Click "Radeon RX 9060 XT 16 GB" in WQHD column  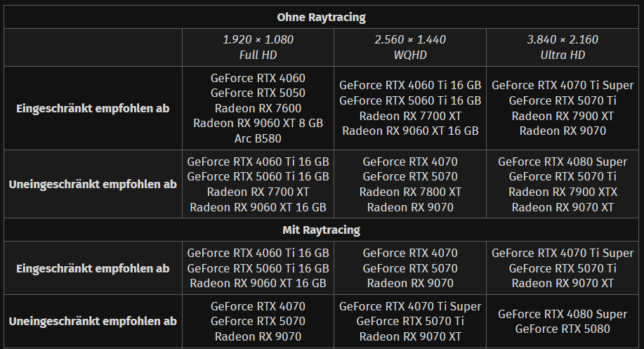[410, 131]
